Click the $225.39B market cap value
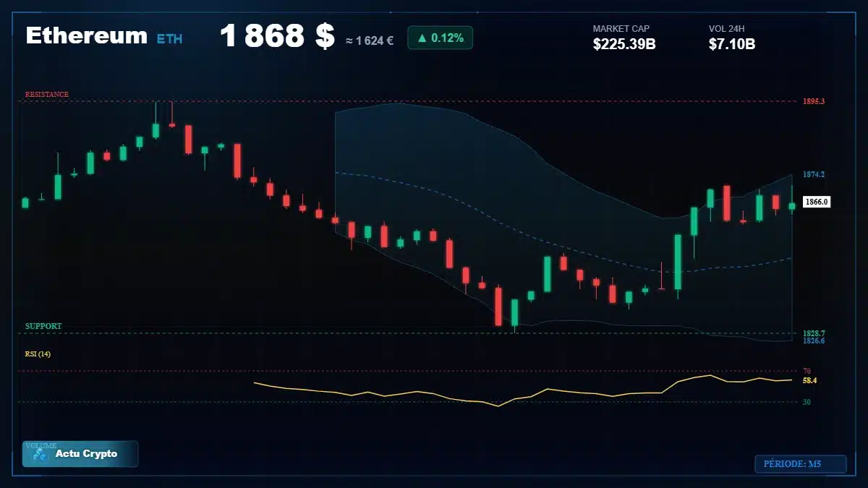 pyautogui.click(x=624, y=44)
